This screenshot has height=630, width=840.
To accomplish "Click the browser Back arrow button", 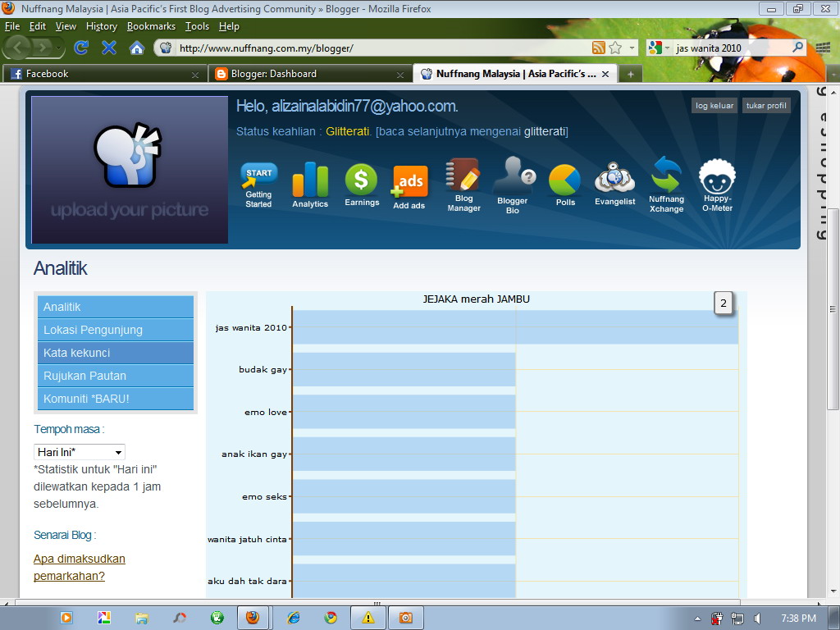I will 18,48.
